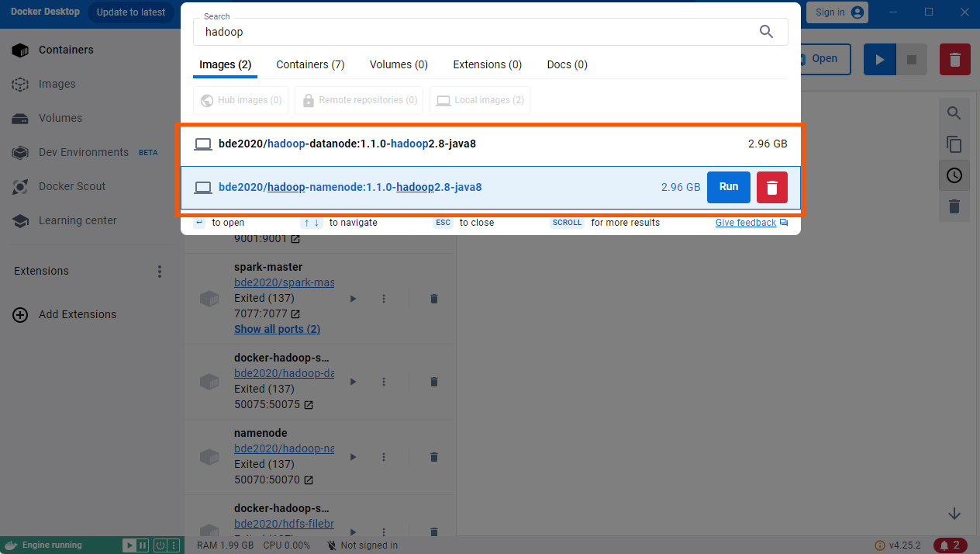The height and width of the screenshot is (554, 980).
Task: Click the v4.25.2 version indicator
Action: pyautogui.click(x=899, y=545)
